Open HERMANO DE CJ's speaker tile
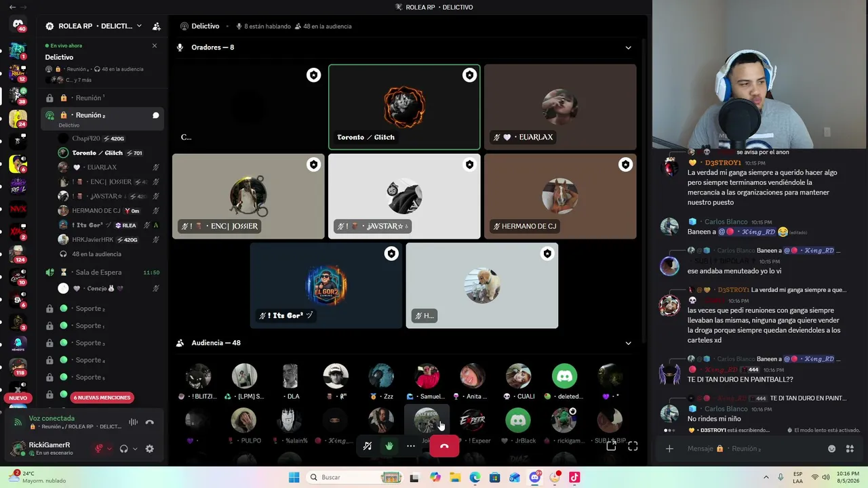This screenshot has width=868, height=488. coord(560,197)
